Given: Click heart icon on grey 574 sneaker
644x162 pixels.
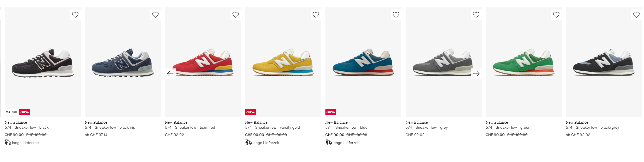Looking at the screenshot, I should (x=476, y=15).
